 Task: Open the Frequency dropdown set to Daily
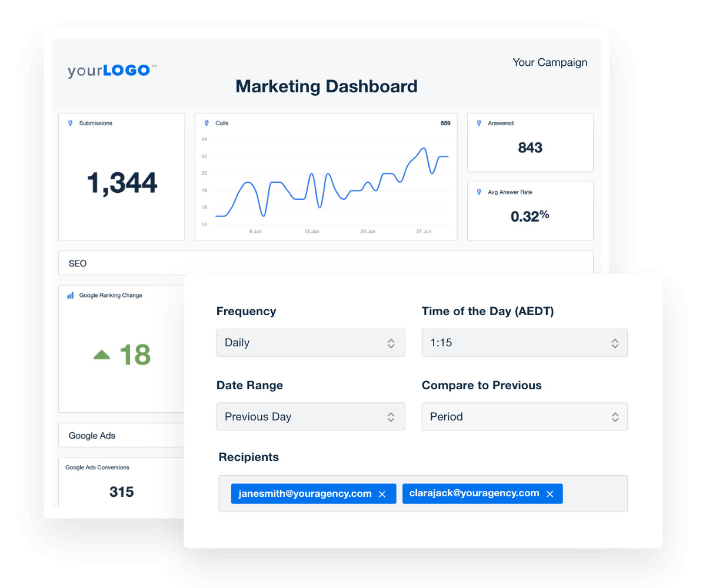[x=311, y=343]
